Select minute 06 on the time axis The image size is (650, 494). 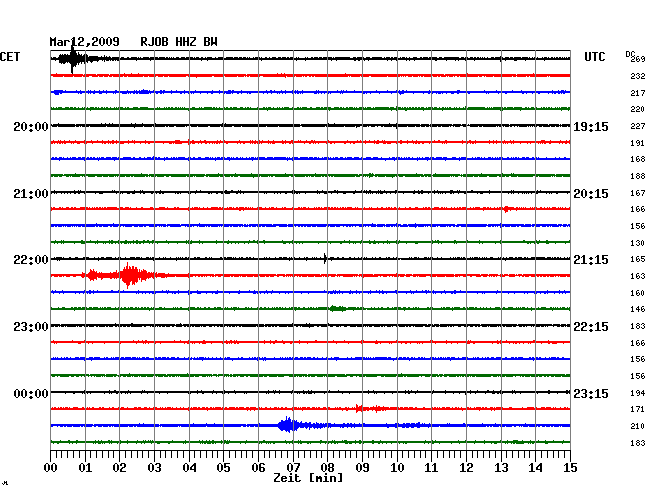pyautogui.click(x=259, y=468)
